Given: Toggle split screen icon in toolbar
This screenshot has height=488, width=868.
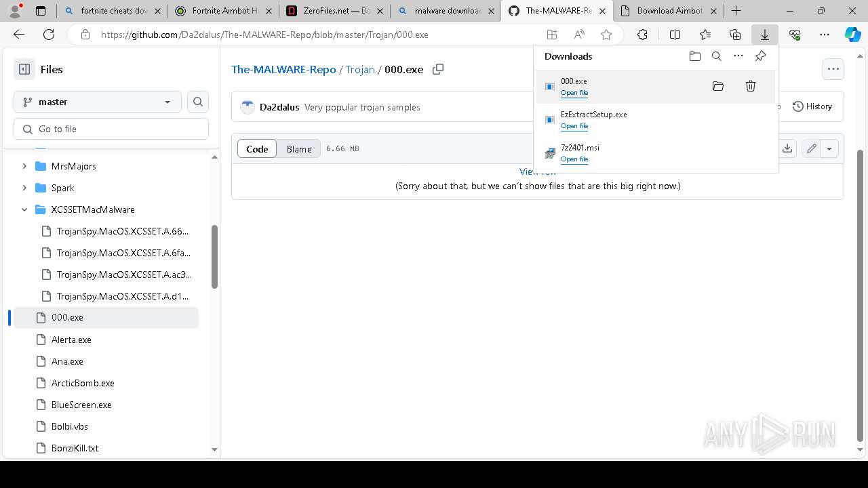Looking at the screenshot, I should tap(675, 35).
